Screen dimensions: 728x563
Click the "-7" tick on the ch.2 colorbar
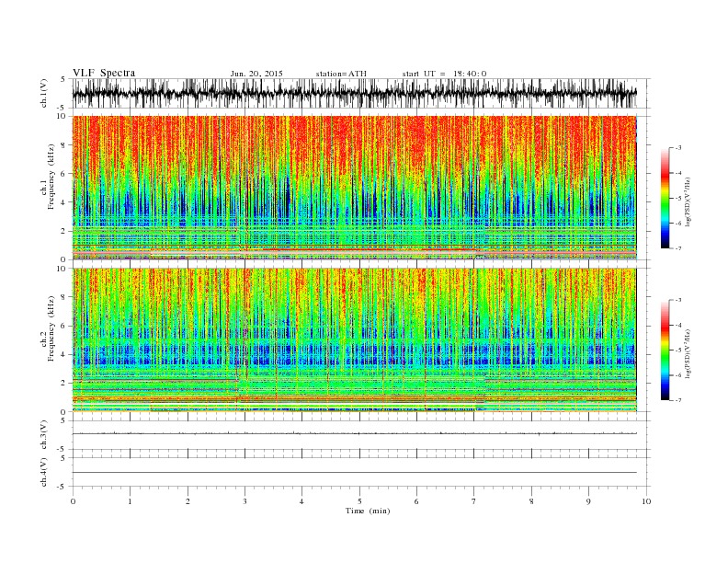click(678, 400)
